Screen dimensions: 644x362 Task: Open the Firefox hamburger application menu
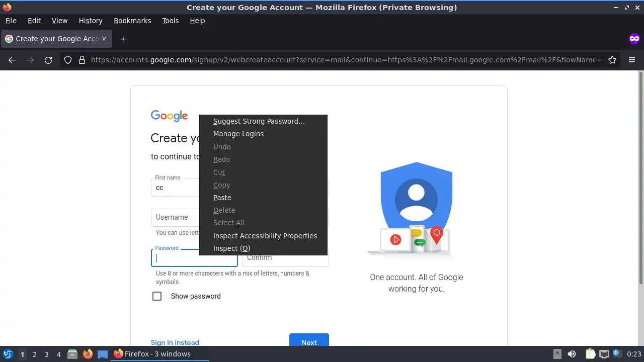coord(632,60)
